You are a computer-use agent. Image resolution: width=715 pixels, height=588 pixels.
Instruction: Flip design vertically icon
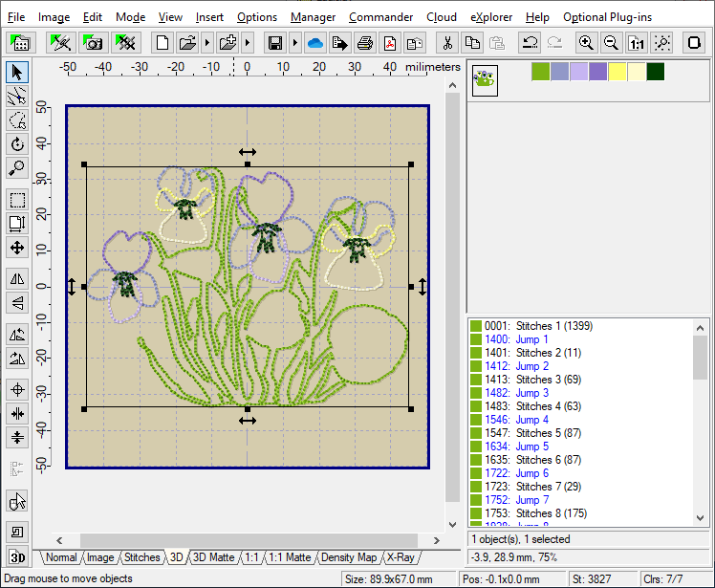[x=17, y=302]
